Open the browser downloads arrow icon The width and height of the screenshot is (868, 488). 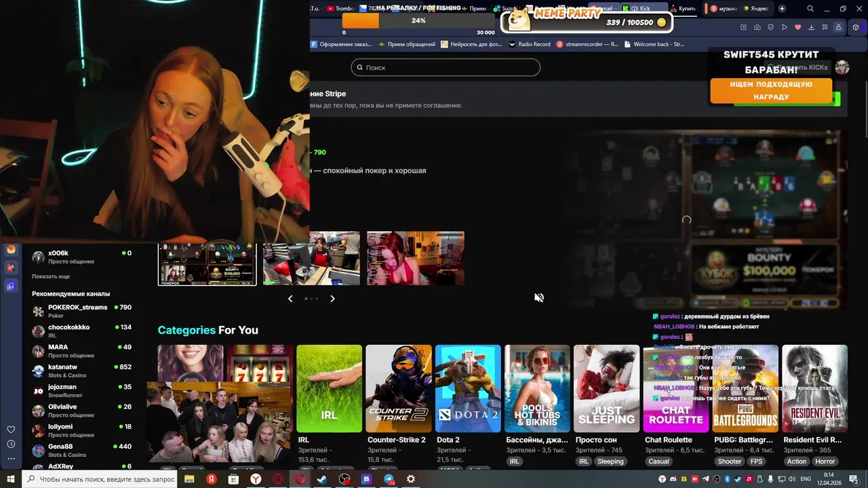[x=811, y=27]
